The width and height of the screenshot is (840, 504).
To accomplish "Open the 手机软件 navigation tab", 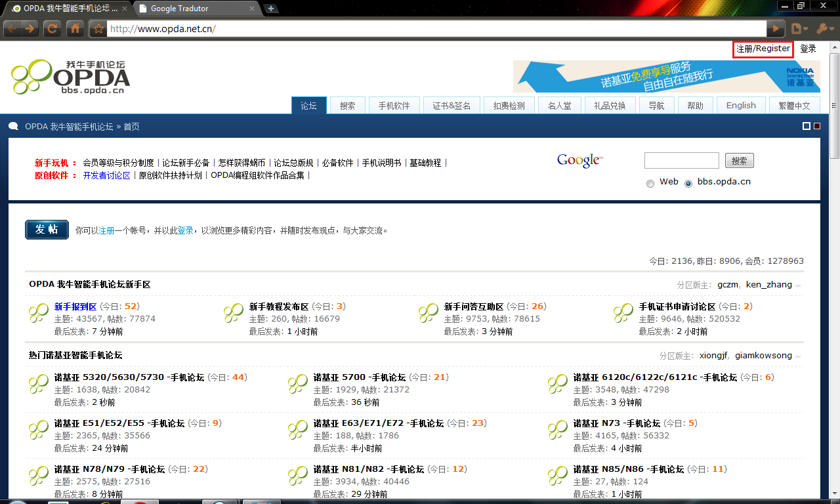I will (x=394, y=106).
